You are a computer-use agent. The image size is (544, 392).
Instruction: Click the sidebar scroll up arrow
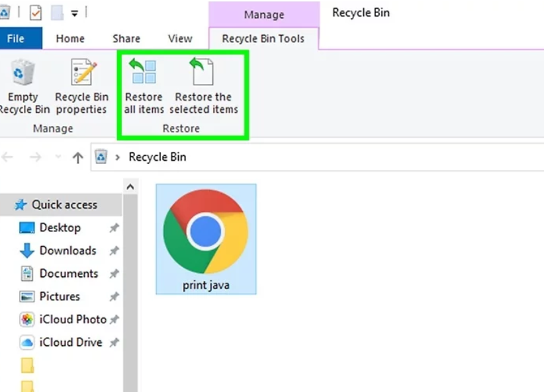coord(130,188)
